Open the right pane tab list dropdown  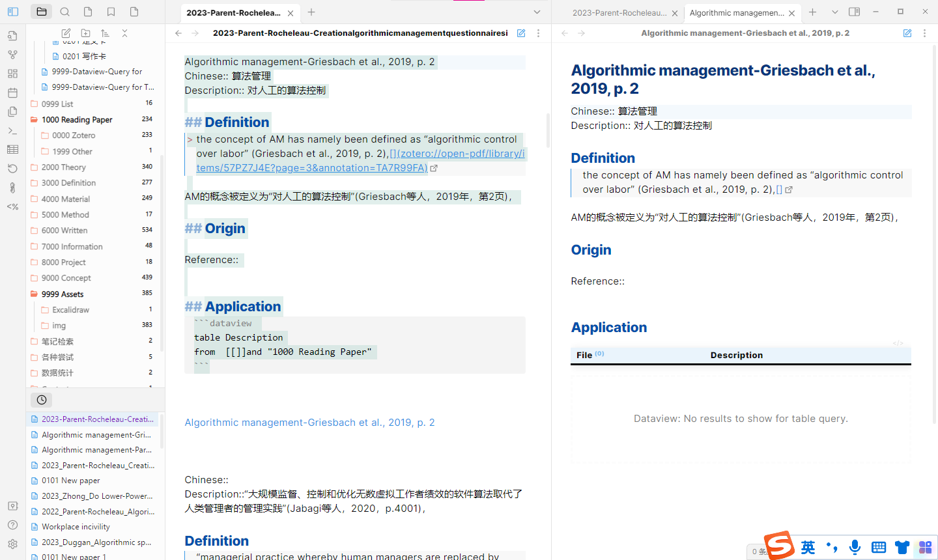pyautogui.click(x=834, y=12)
